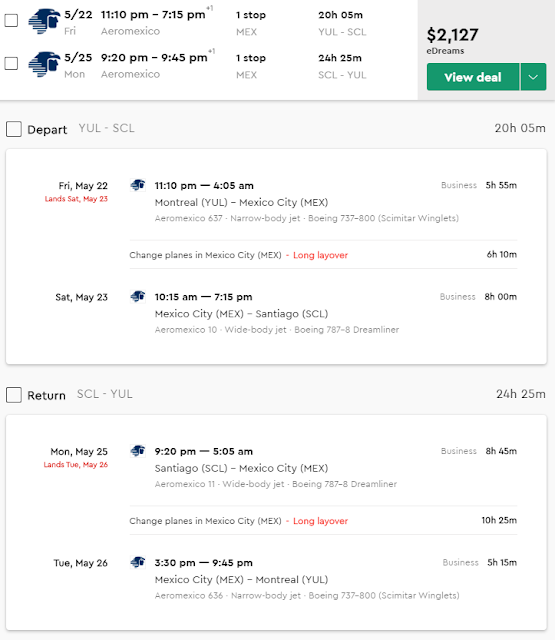Open the dropdown arrow beside View deal
The height and width of the screenshot is (640, 555).
click(x=533, y=77)
